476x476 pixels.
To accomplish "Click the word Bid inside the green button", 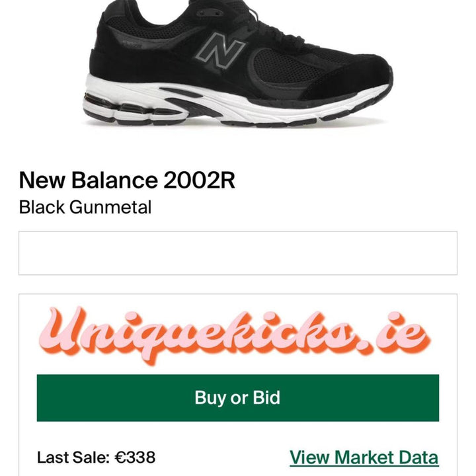I will [x=266, y=397].
